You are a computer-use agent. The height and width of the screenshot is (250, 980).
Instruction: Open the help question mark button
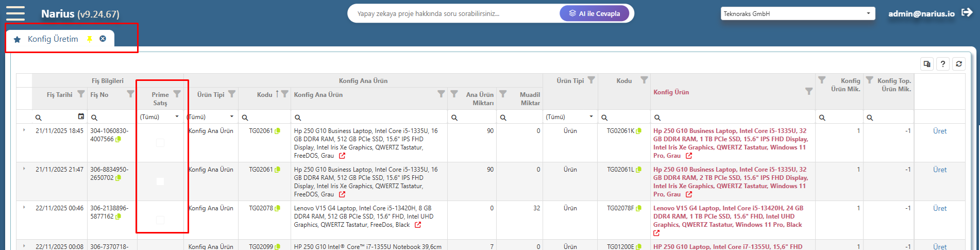pyautogui.click(x=943, y=64)
